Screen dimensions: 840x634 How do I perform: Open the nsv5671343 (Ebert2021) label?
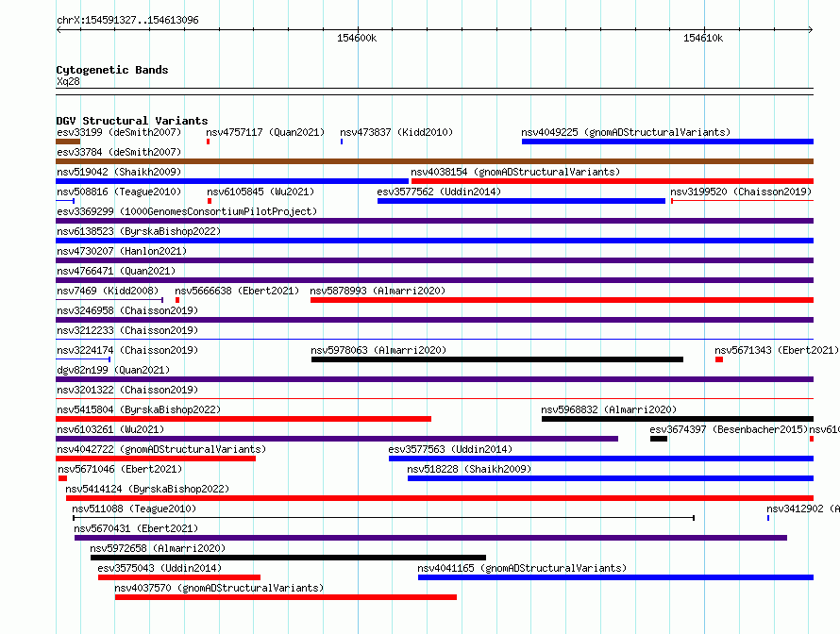tap(777, 350)
